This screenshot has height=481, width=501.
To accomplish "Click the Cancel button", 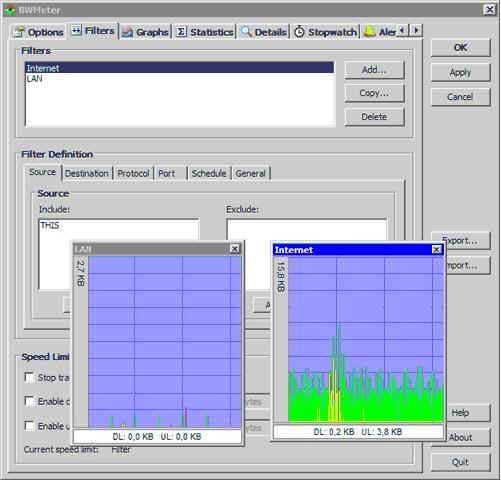I will pos(461,97).
